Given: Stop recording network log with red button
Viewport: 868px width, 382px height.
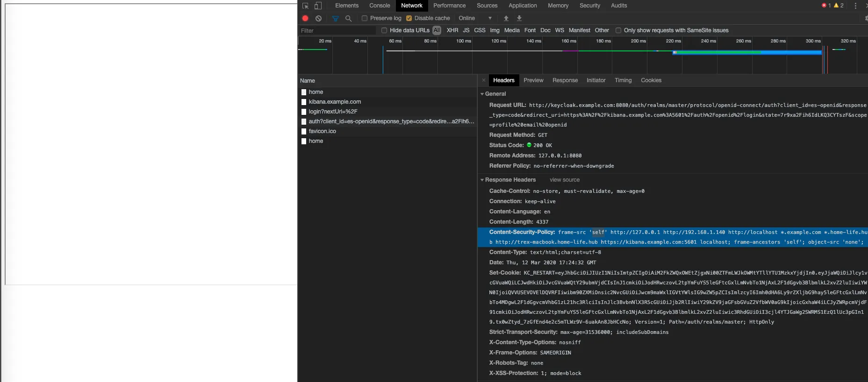Looking at the screenshot, I should coord(305,18).
